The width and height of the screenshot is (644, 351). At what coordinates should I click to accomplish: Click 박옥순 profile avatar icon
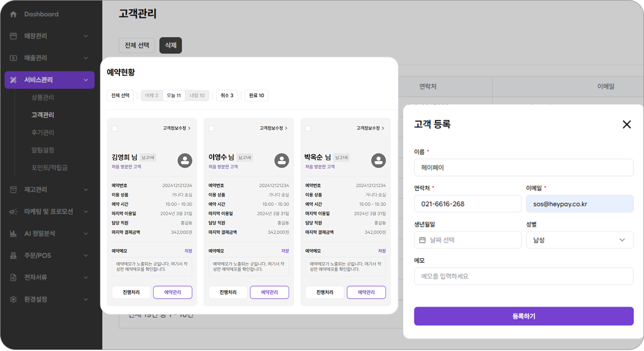tap(378, 161)
